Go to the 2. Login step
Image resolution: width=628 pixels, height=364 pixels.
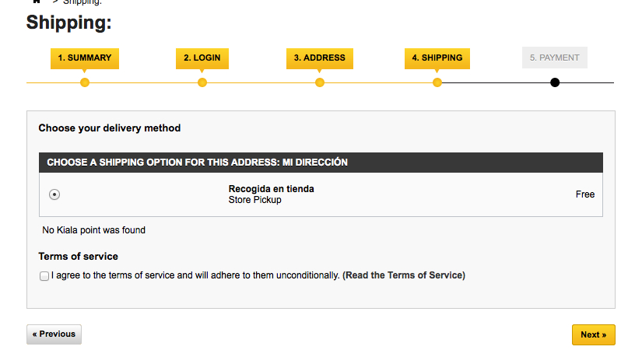(202, 58)
